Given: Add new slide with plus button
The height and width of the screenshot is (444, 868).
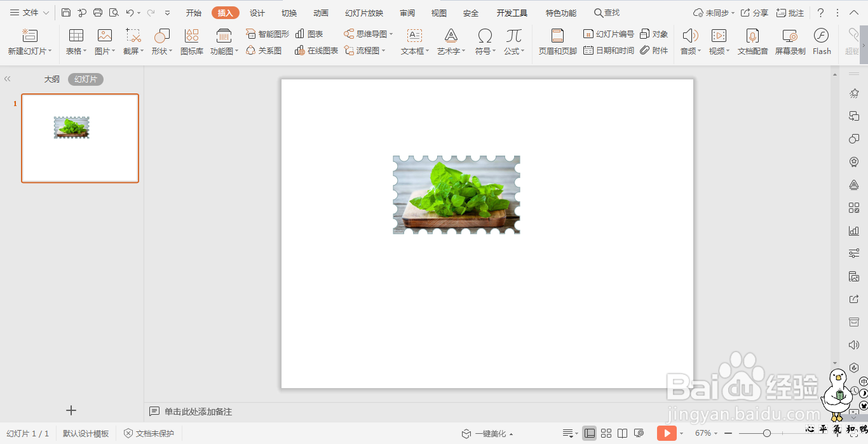Looking at the screenshot, I should (71, 410).
